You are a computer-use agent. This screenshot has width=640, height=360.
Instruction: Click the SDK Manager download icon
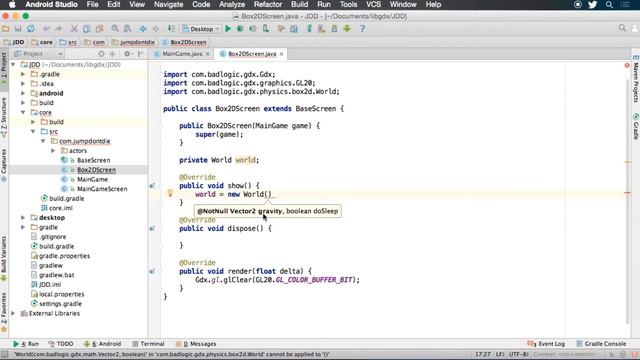[x=334, y=29]
